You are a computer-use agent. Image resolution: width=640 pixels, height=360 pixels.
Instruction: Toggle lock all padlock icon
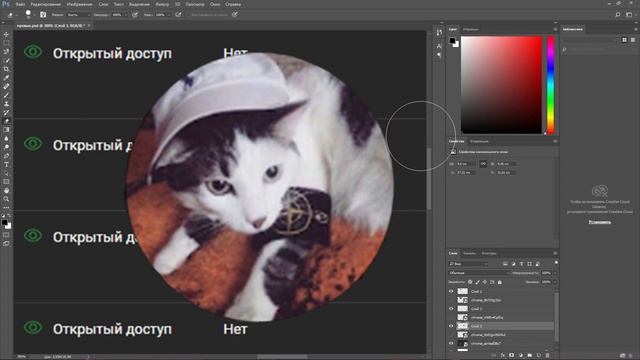point(500,282)
